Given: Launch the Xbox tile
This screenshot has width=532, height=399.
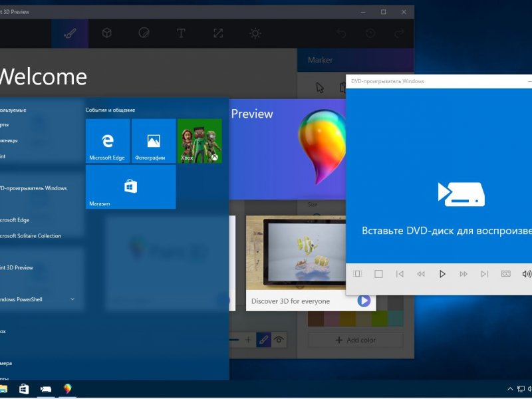Looking at the screenshot, I should pos(199,141).
